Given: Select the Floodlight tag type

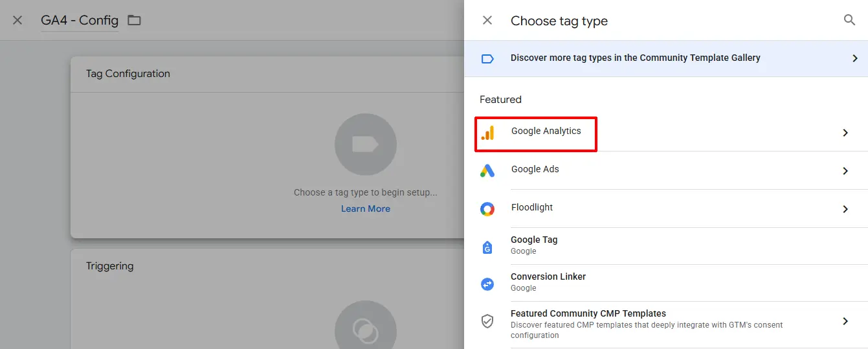Looking at the screenshot, I should [666, 208].
